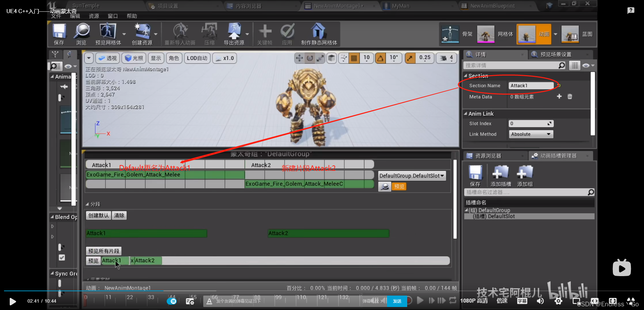Open Browse (浏览) in content browser
The width and height of the screenshot is (644, 310).
pos(82,34)
